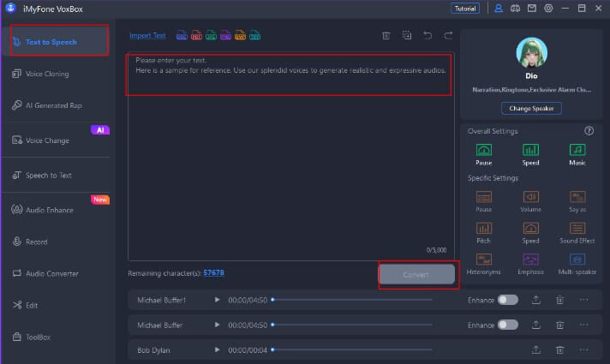The image size is (610, 364).
Task: Select the Heteronyms setting
Action: click(x=483, y=264)
